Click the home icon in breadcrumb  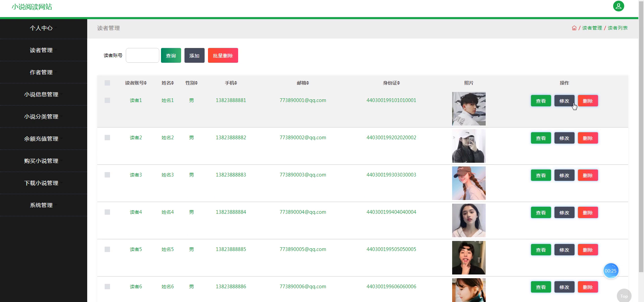pos(574,28)
